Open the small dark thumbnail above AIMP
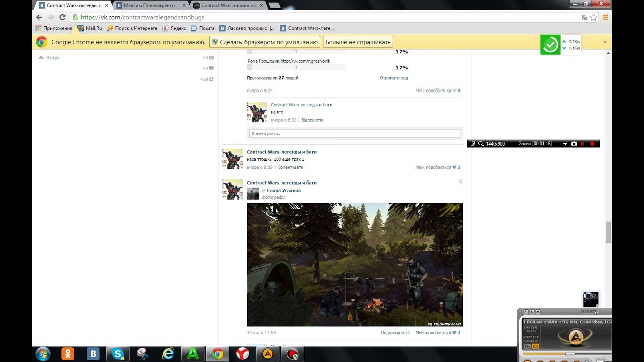This screenshot has width=644, height=362. point(591,299)
